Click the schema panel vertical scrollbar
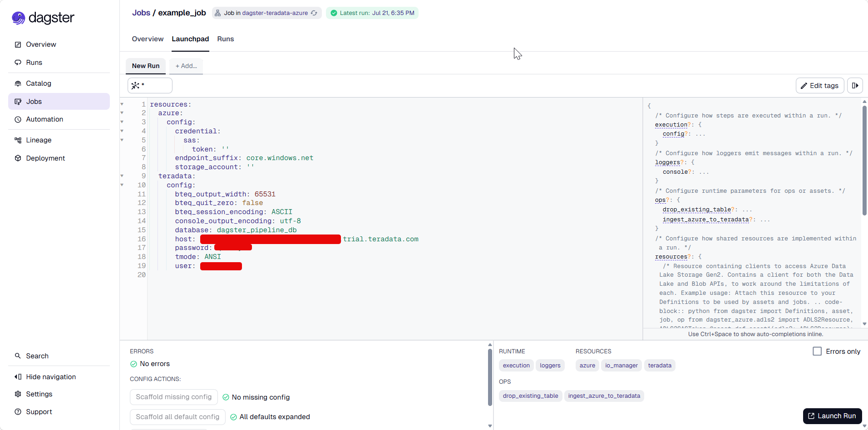This screenshot has height=430, width=868. (x=864, y=161)
